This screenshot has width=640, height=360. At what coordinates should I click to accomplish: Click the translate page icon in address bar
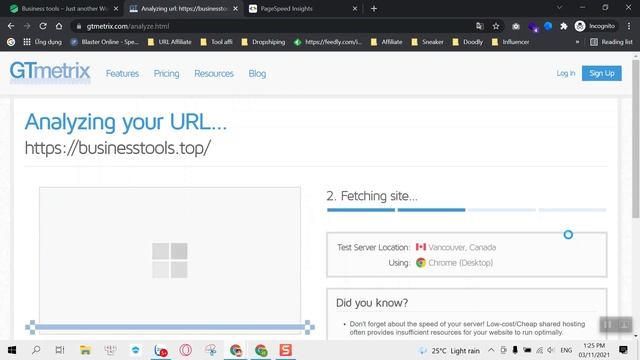point(480,26)
